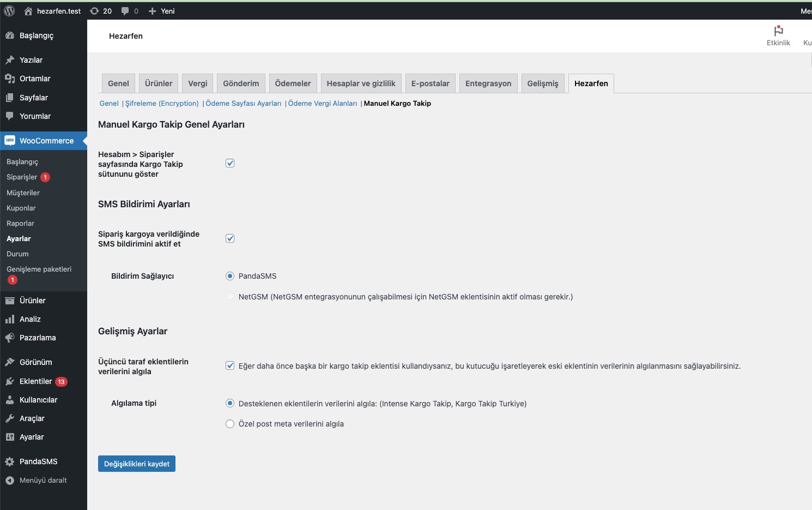812x510 pixels.
Task: Open Siparişler in WooCommerce submenu
Action: (22, 177)
